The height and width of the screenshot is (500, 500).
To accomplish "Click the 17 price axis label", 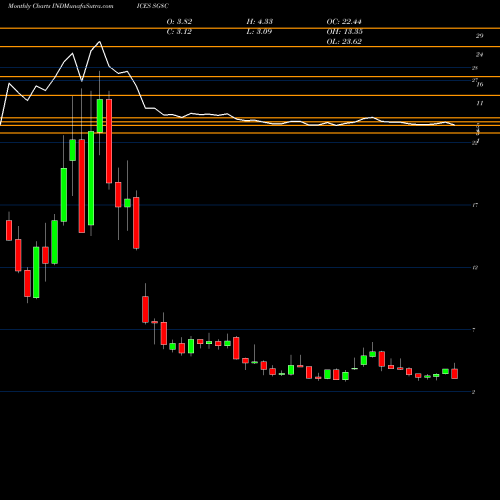I will click(475, 205).
